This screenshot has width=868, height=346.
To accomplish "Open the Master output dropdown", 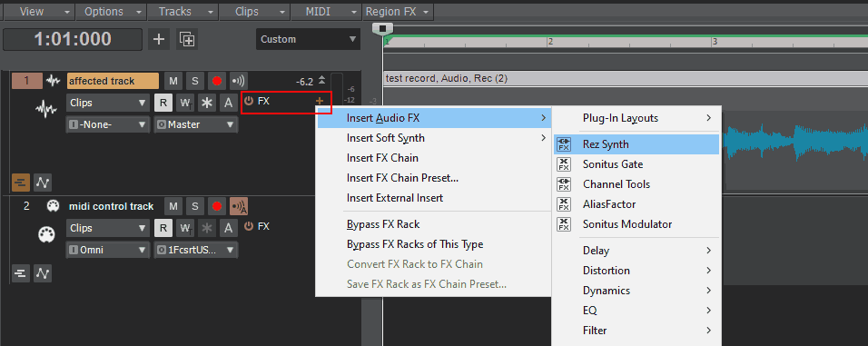I will coord(195,124).
